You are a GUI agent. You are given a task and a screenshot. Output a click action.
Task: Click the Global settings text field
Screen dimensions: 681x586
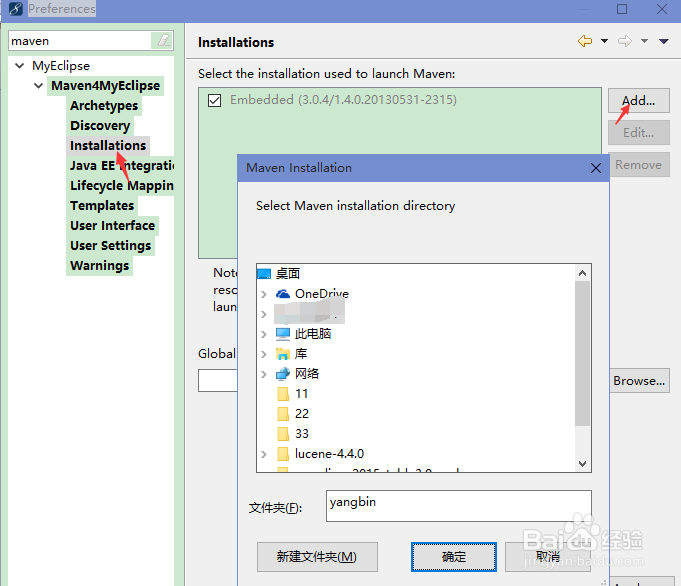(x=218, y=381)
